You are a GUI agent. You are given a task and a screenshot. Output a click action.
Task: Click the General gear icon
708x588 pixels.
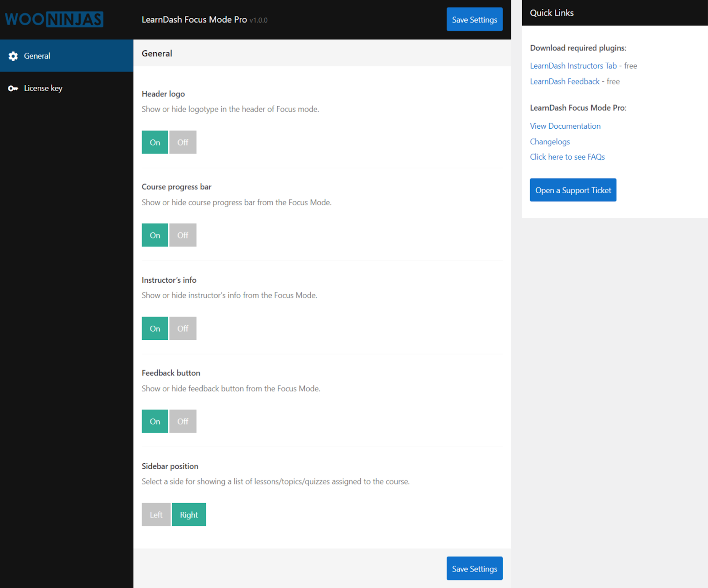pyautogui.click(x=13, y=56)
